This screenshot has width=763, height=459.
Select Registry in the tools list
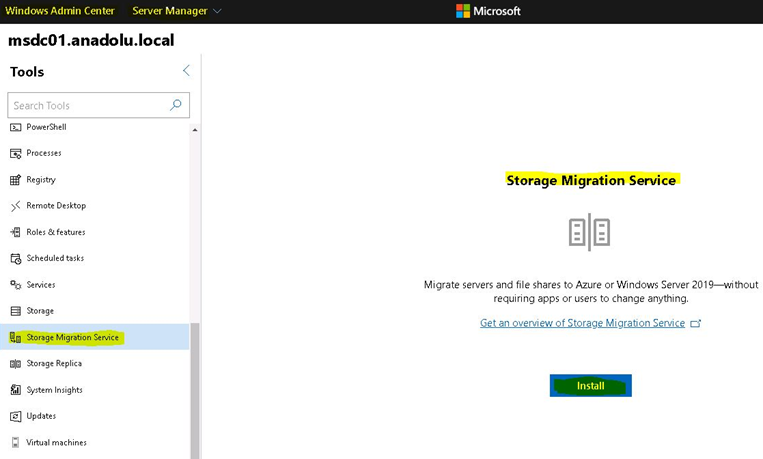pos(41,180)
